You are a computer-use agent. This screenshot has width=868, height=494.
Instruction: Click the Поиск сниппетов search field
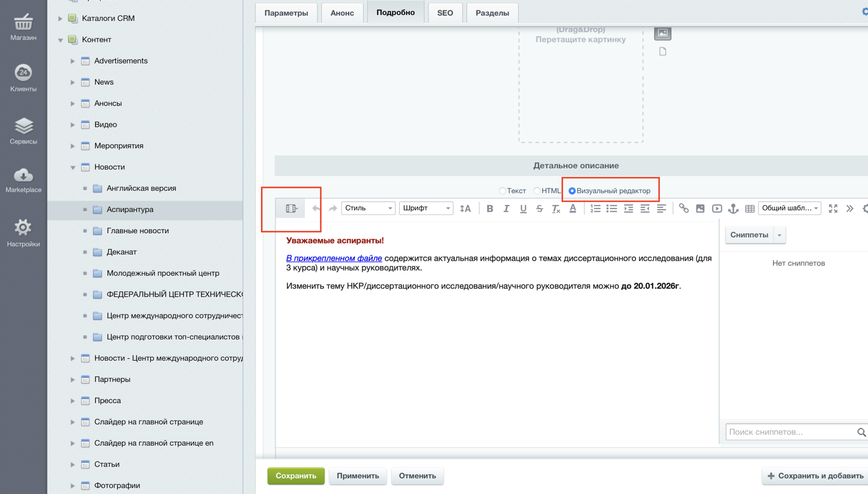tap(796, 432)
